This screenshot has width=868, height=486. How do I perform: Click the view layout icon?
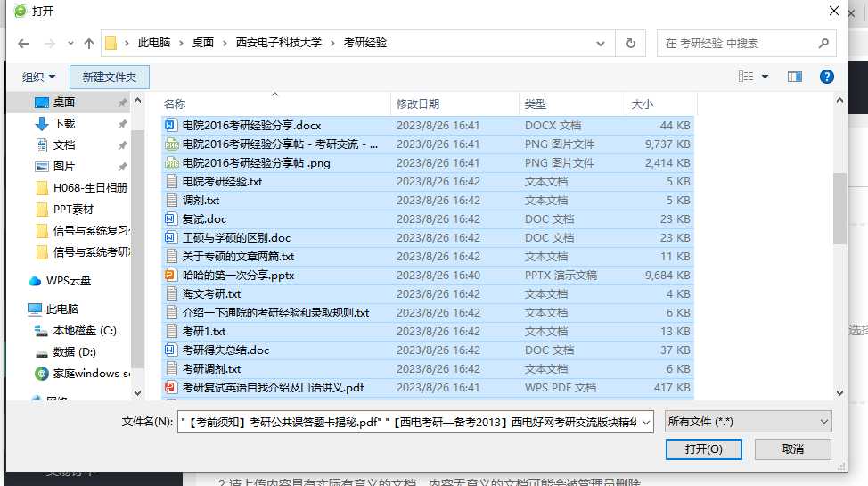pyautogui.click(x=746, y=78)
